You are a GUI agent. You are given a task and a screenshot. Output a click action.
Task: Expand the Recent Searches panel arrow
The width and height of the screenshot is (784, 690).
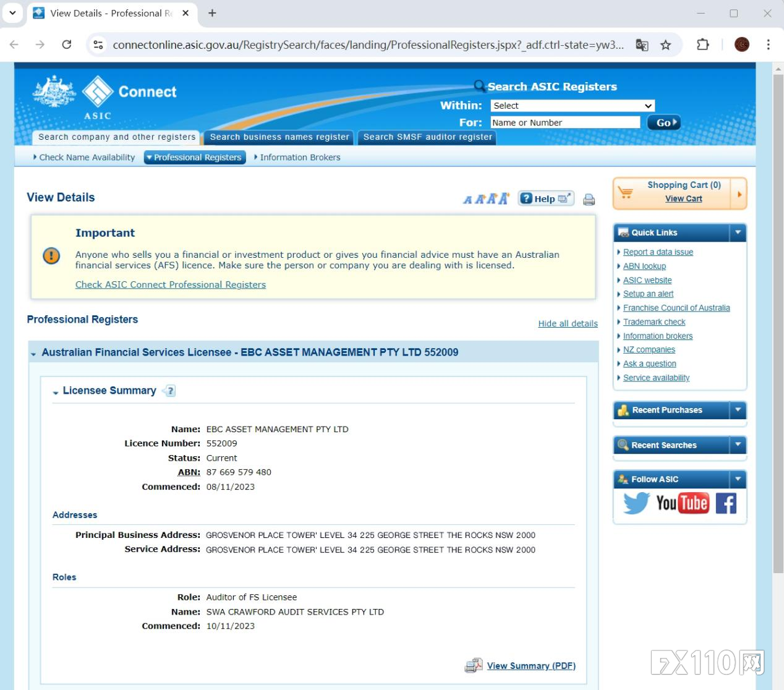tap(738, 445)
